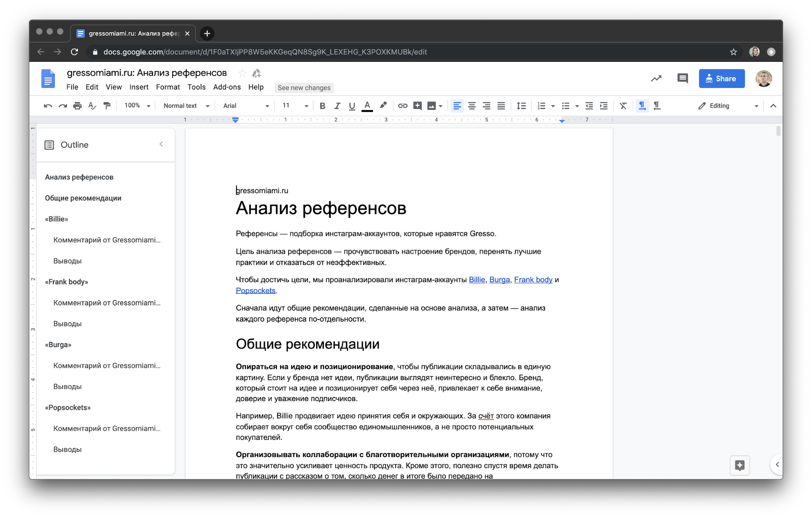Toggle right-to-left paragraph direction
Screen dimensions: 812x518
(657, 106)
